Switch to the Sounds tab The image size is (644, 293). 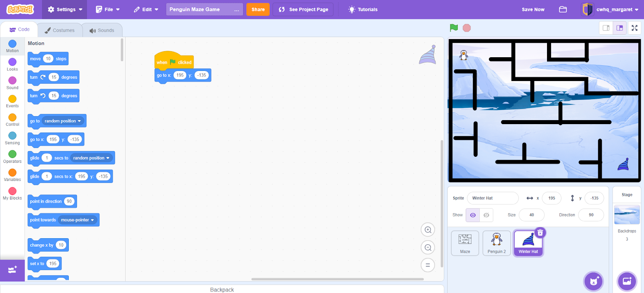[102, 30]
